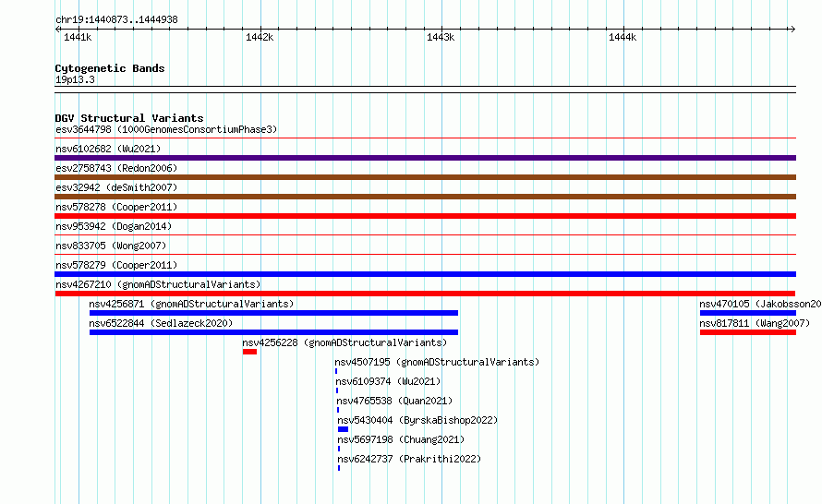Image resolution: width=822 pixels, height=504 pixels.
Task: Open the nsv4256228 (gnomADStructuralVariants) label
Action: 345,342
